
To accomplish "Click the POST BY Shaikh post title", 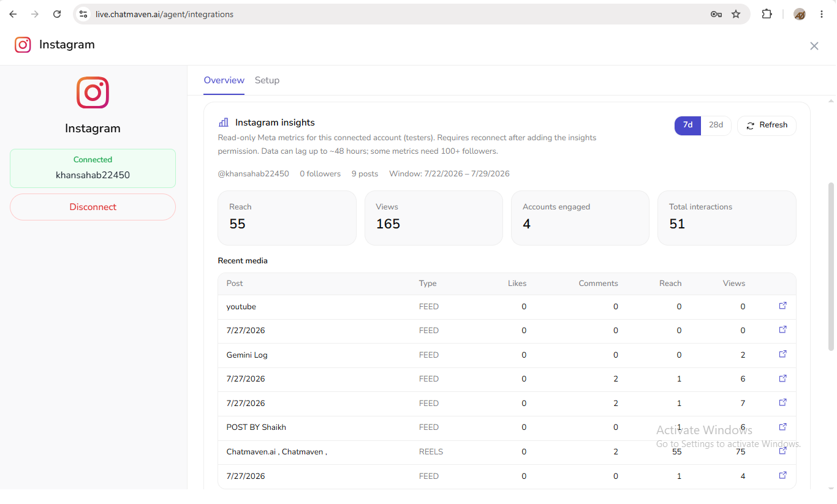I will (x=256, y=427).
